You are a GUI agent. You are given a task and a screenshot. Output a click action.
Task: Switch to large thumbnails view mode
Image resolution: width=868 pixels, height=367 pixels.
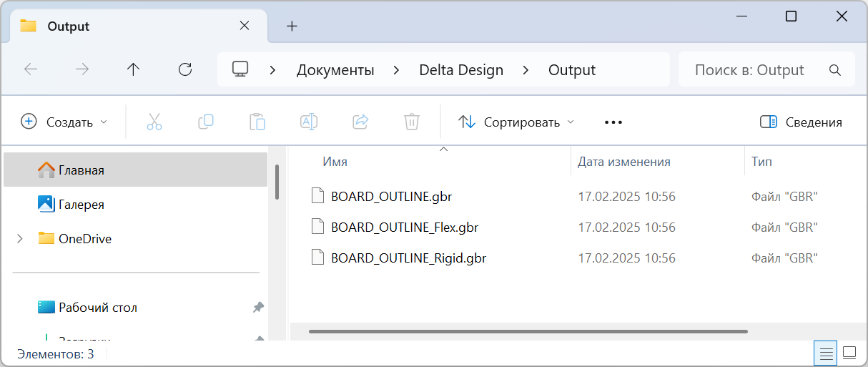[849, 353]
